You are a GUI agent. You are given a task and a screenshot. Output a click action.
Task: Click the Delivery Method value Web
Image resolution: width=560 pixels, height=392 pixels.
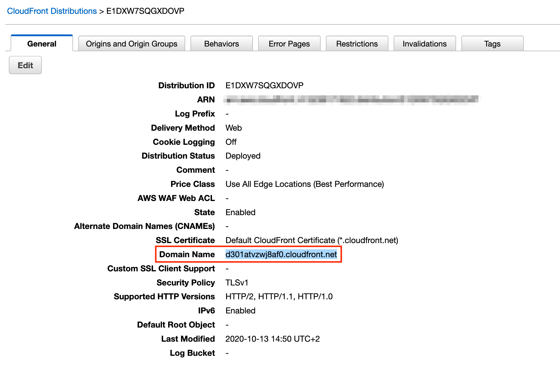233,128
